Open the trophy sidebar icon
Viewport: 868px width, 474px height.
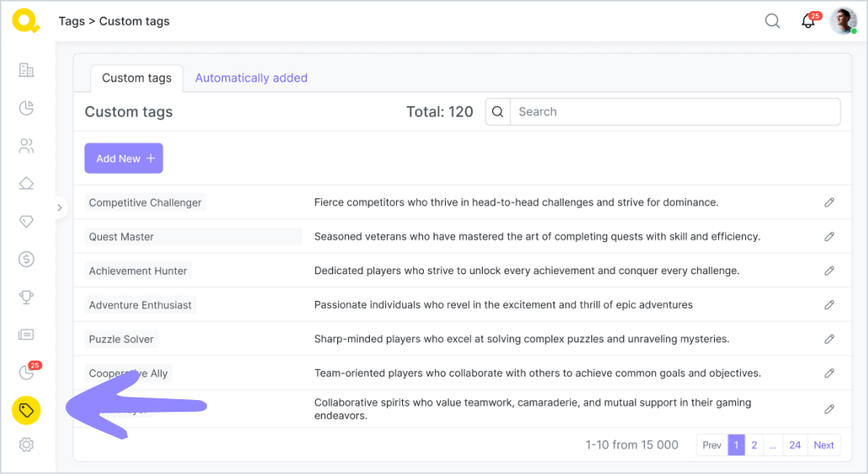pos(26,297)
